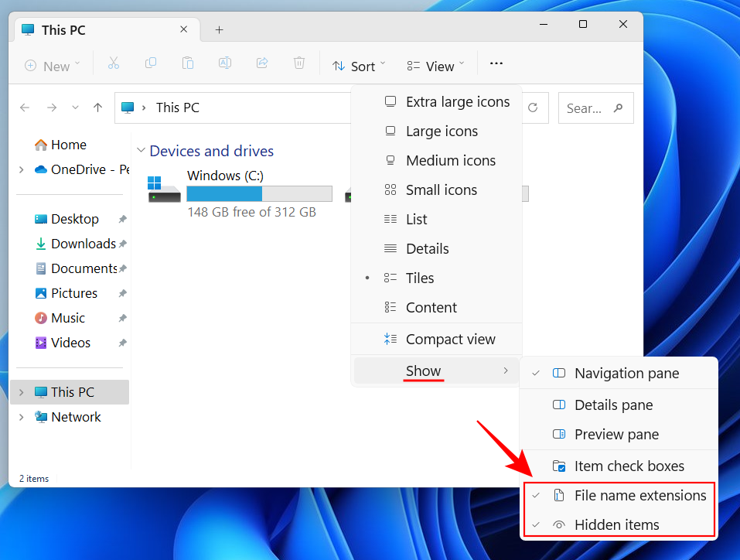The width and height of the screenshot is (740, 560).
Task: Select the Paste icon
Action: [188, 66]
